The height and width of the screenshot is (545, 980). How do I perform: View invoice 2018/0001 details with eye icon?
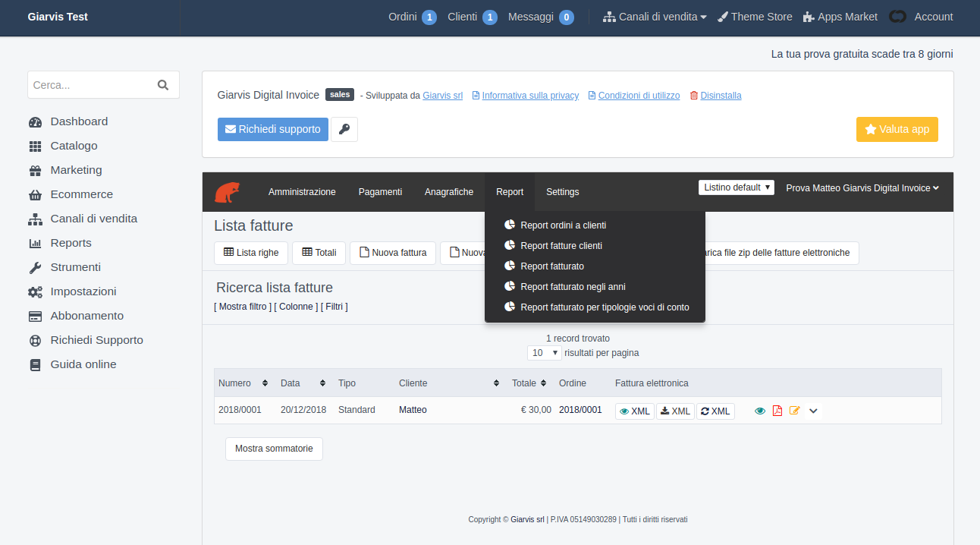click(x=760, y=411)
